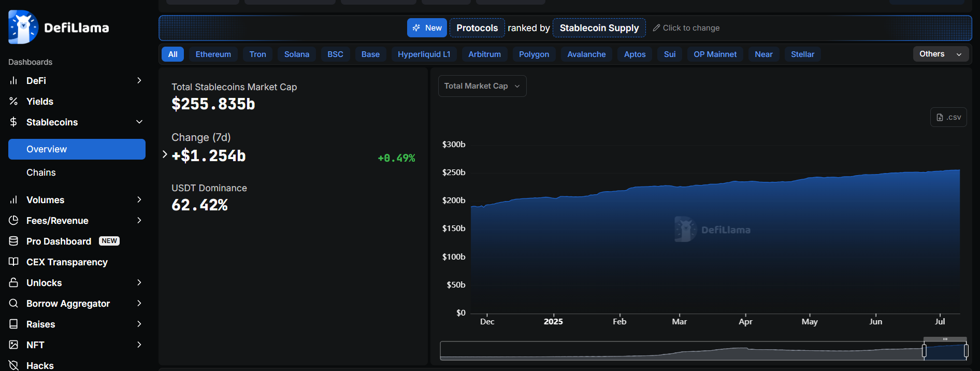The width and height of the screenshot is (980, 371).
Task: Click the Unlocks padlock icon
Action: click(13, 283)
